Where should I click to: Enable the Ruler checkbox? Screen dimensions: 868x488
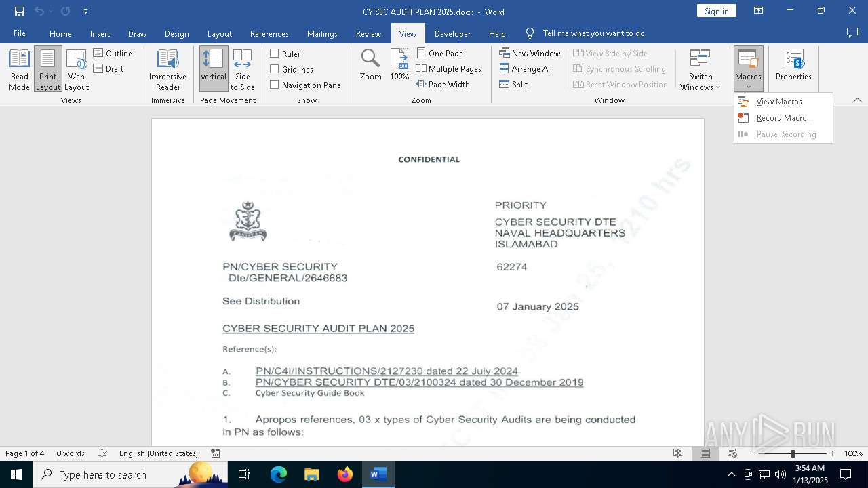285,54
